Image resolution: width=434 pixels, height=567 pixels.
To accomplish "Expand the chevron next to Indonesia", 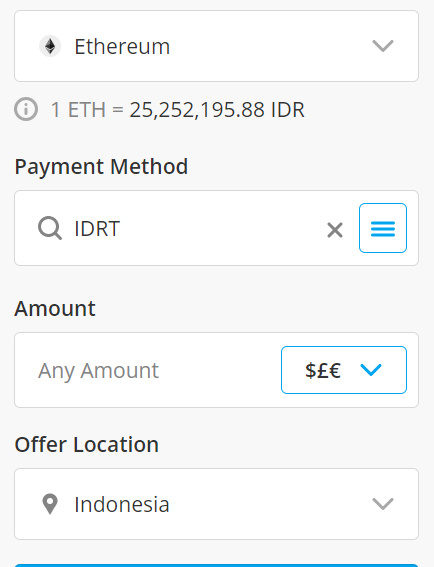I will click(383, 504).
